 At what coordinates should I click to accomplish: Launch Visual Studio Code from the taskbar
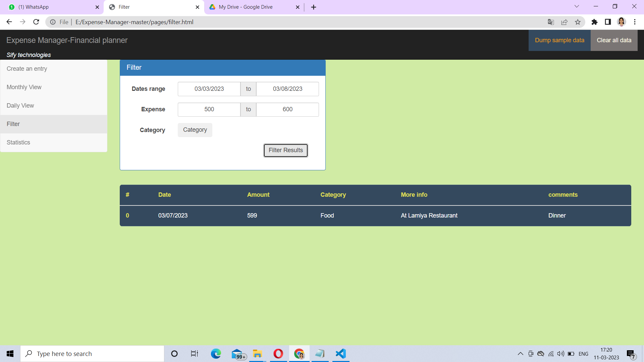[x=340, y=353]
